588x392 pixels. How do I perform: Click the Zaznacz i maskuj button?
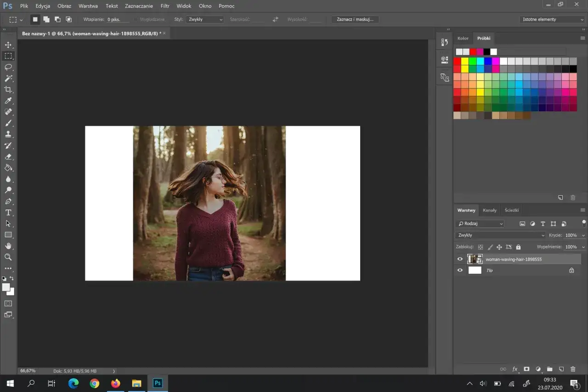point(355,19)
